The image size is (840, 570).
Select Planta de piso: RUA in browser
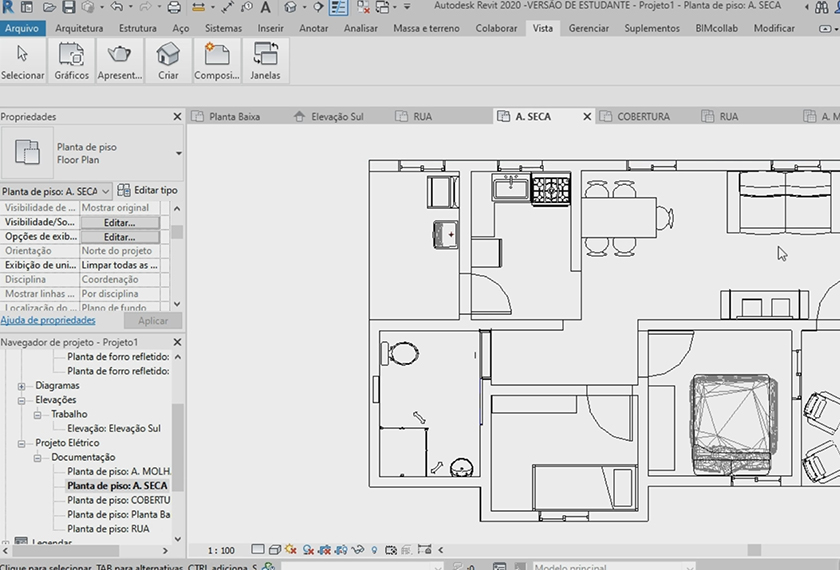click(109, 529)
